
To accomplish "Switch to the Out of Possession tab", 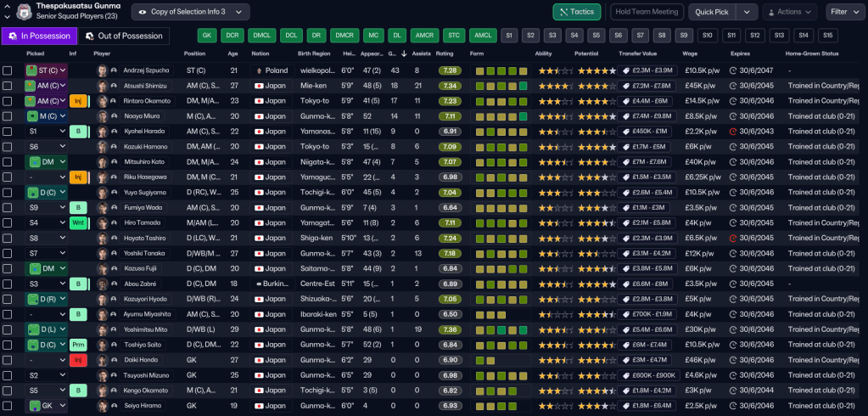I will [x=124, y=36].
